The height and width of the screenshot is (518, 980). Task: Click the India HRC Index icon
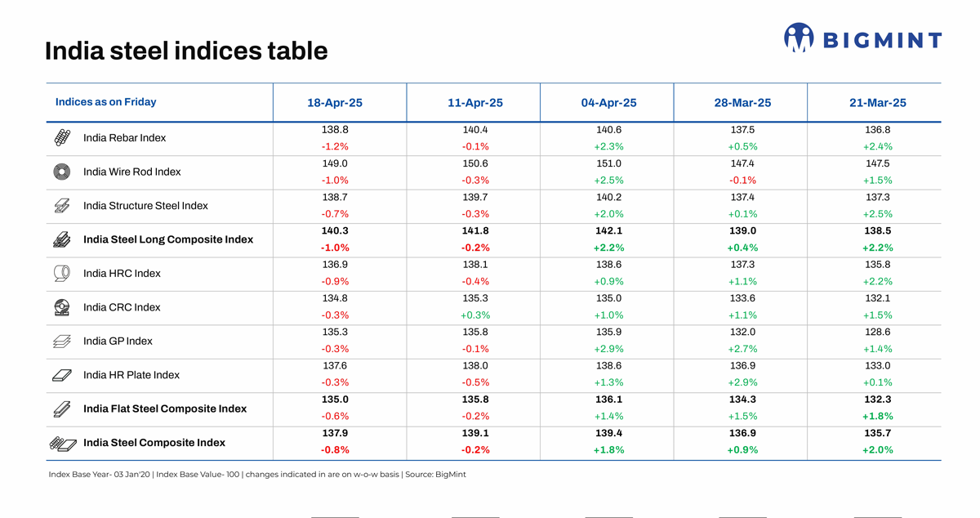62,274
